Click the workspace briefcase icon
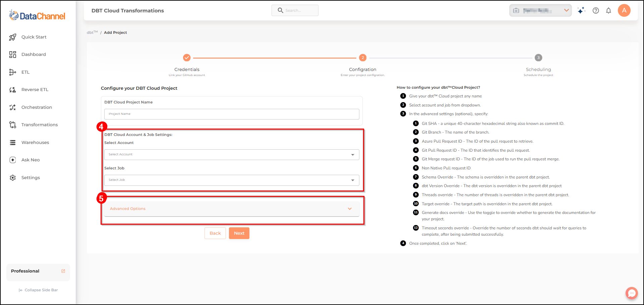 click(516, 11)
